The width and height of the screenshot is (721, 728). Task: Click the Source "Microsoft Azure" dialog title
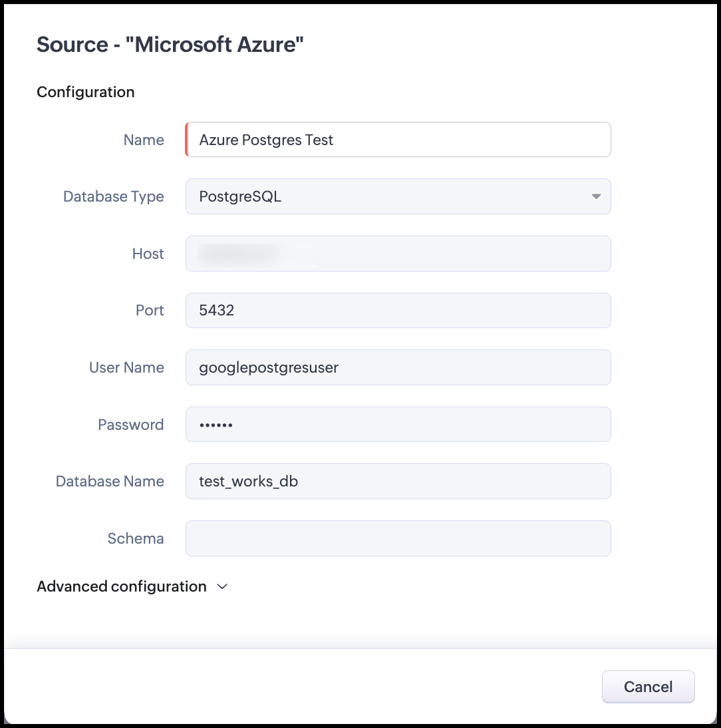click(170, 45)
